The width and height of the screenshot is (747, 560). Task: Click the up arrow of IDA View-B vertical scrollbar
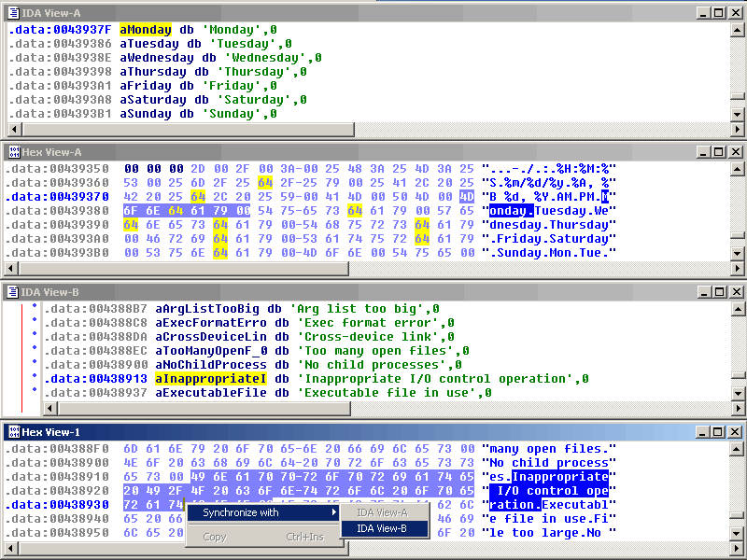[x=737, y=310]
